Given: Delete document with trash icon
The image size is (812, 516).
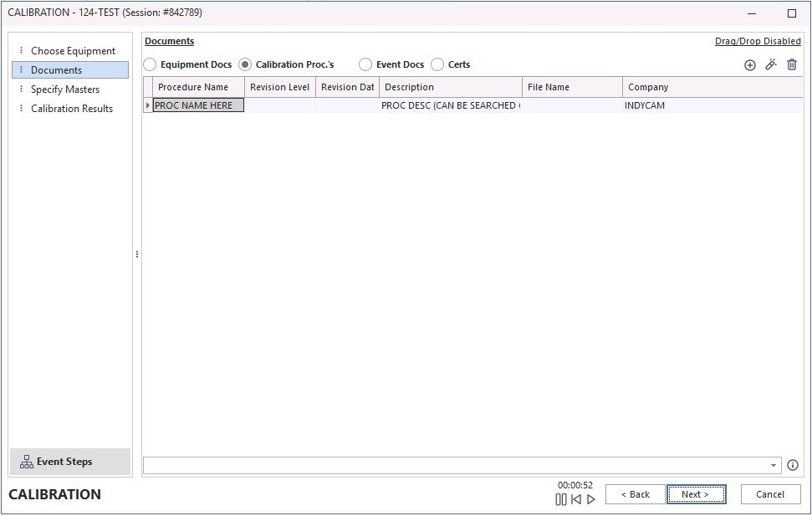Looking at the screenshot, I should 792,64.
